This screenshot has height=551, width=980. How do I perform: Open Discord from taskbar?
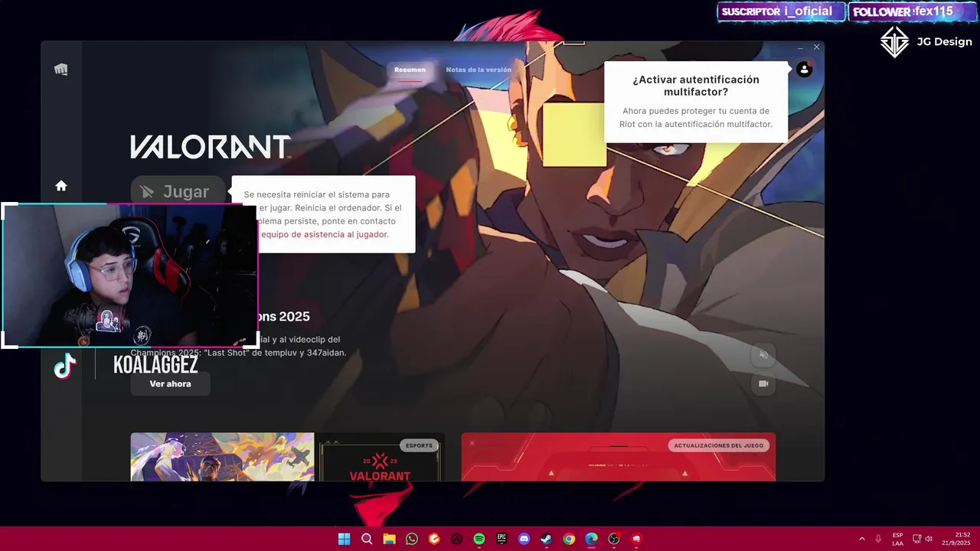[524, 539]
